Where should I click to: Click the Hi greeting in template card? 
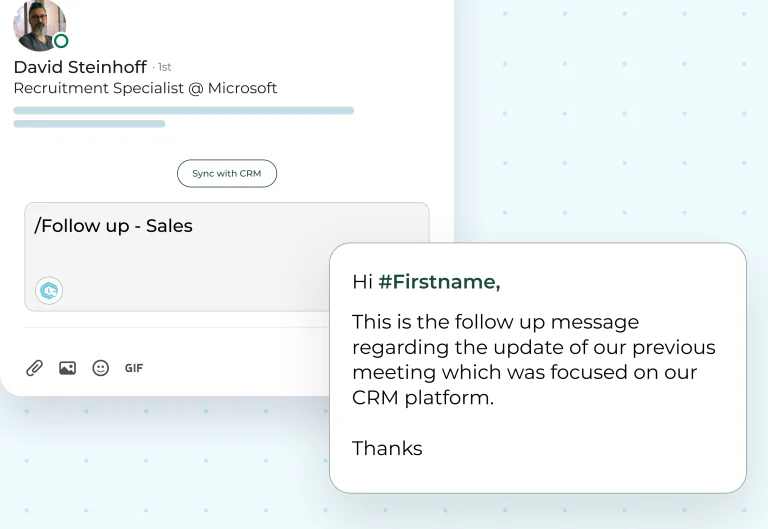click(x=362, y=282)
